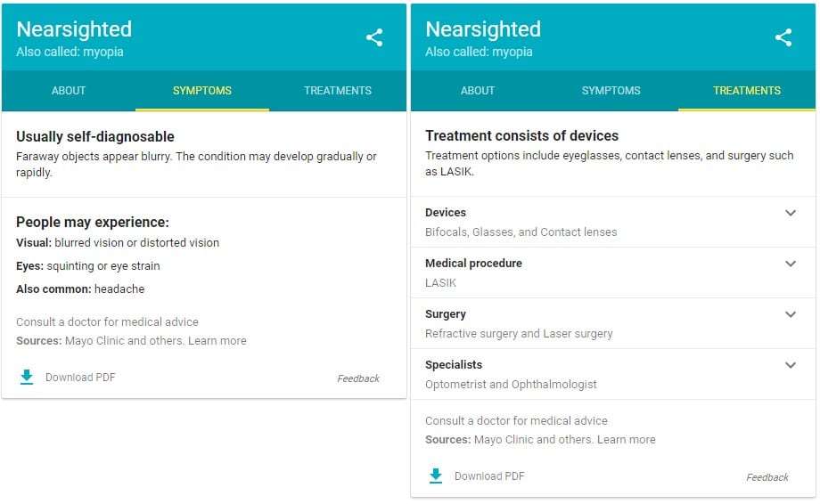
Task: Send Feedback from the Symptoms card
Action: 358,378
